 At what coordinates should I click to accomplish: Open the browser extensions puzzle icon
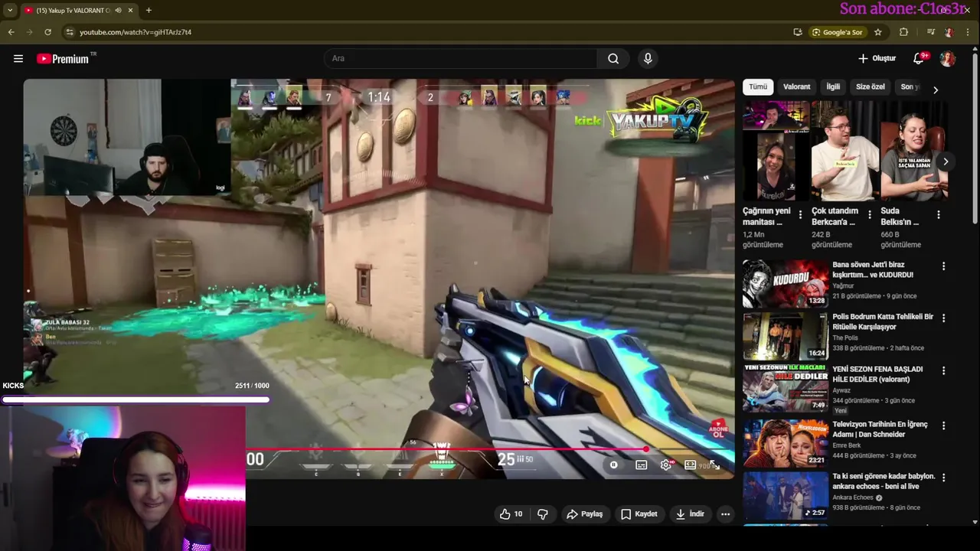tap(903, 32)
